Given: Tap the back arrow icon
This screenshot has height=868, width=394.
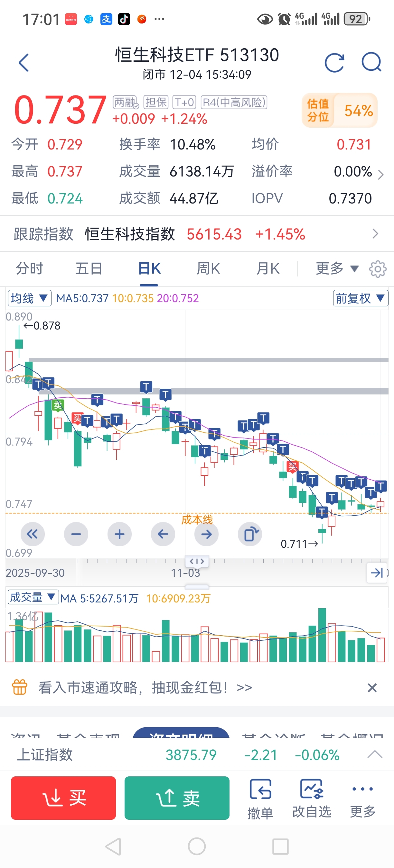Looking at the screenshot, I should tap(23, 63).
